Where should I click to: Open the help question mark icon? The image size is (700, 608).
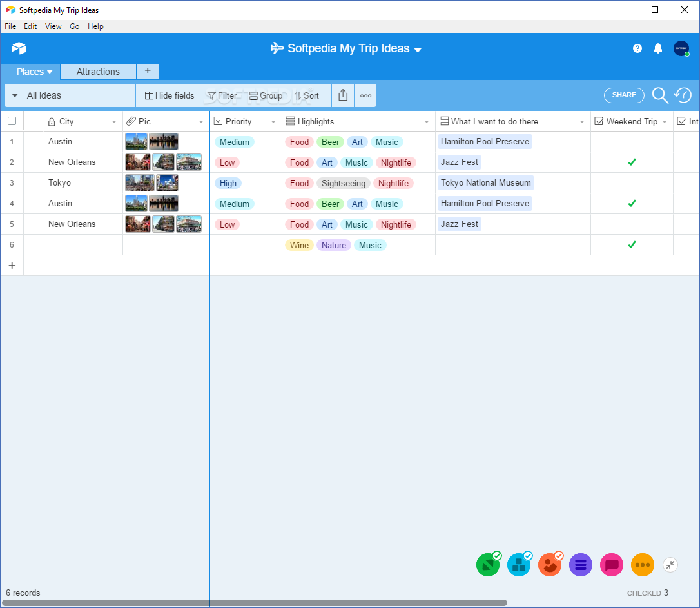click(637, 48)
